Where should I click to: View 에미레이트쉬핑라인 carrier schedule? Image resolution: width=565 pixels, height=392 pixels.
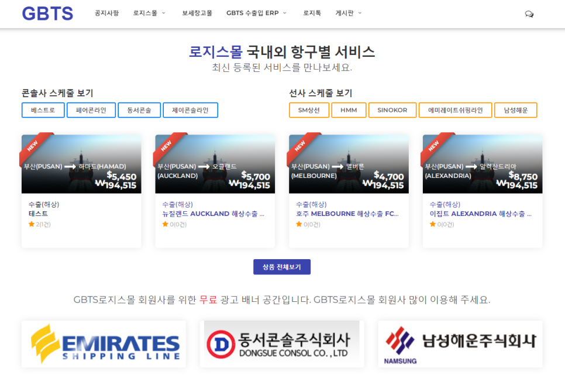coord(456,110)
